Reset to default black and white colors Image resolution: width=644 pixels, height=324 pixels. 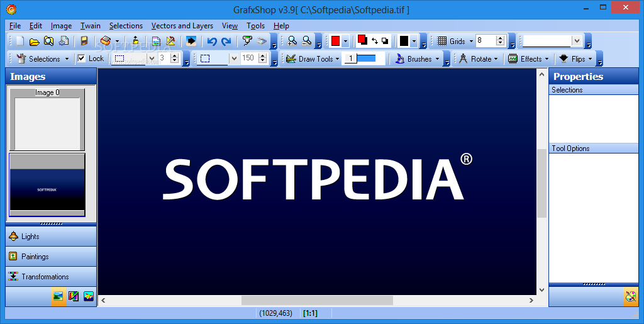[x=385, y=41]
